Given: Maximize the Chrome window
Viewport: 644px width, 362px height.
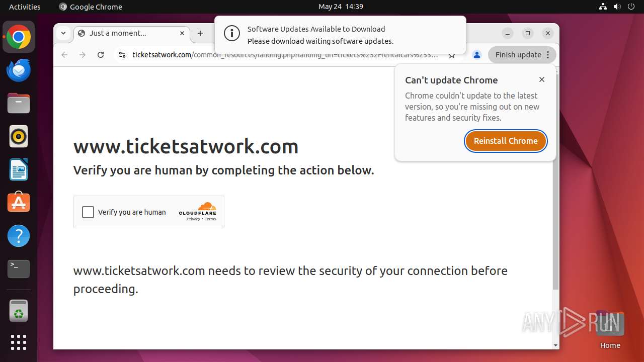Looking at the screenshot, I should point(528,33).
